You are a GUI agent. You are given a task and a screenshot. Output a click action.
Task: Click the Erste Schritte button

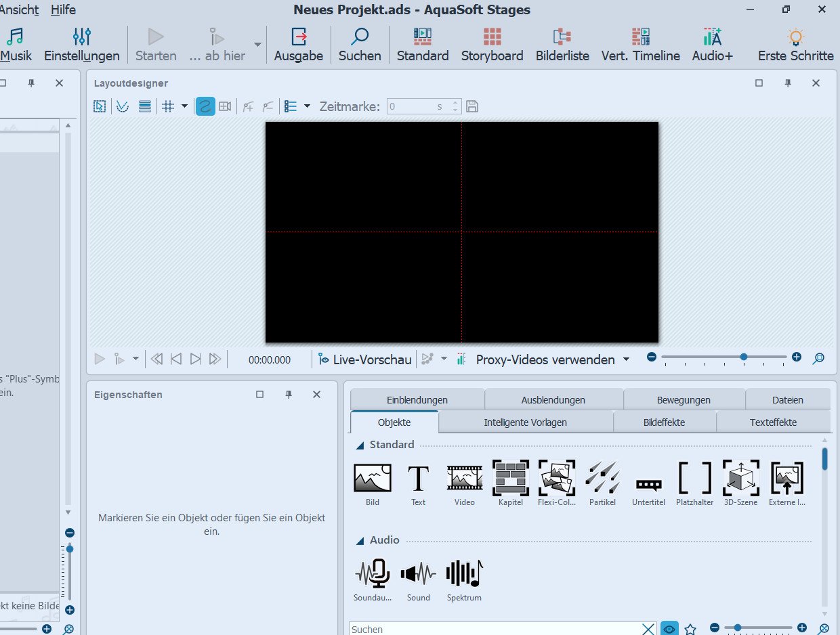[795, 45]
